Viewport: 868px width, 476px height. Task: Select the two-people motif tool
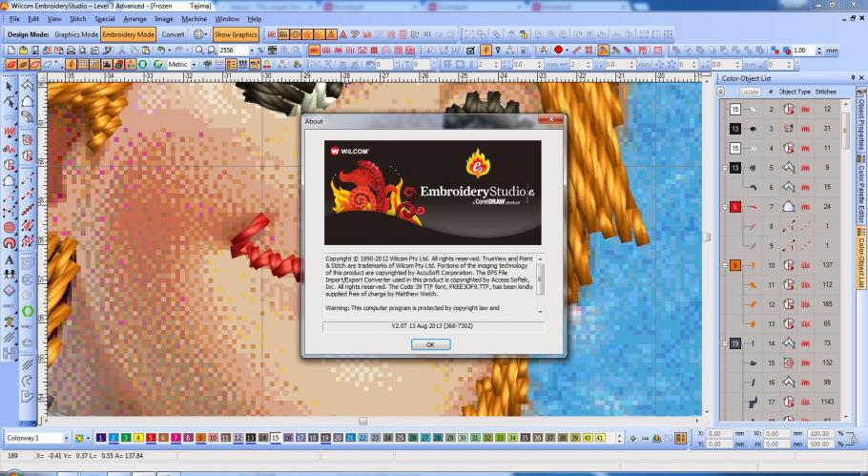tap(10, 275)
